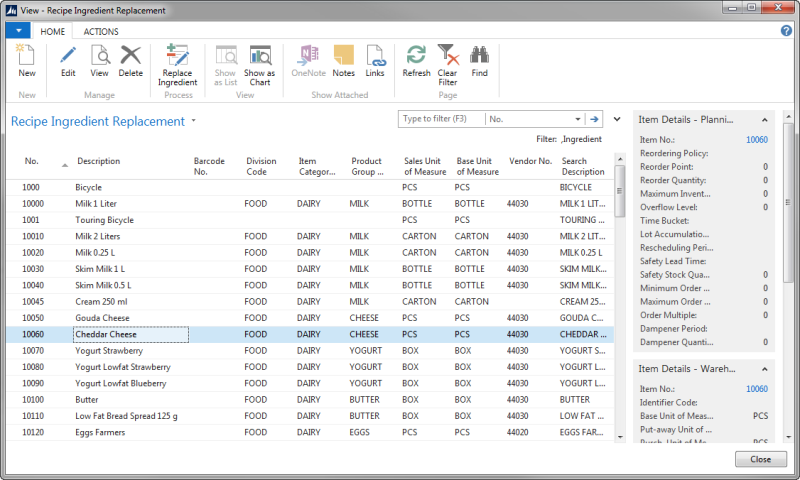800x480 pixels.
Task: Clear Filter on the list
Action: coord(447,64)
